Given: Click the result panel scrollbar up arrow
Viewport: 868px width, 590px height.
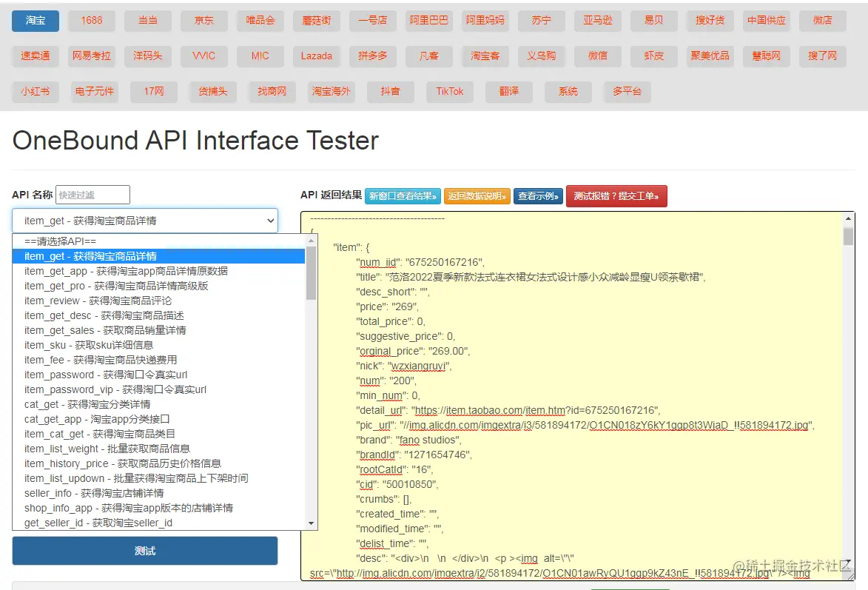Looking at the screenshot, I should (848, 219).
